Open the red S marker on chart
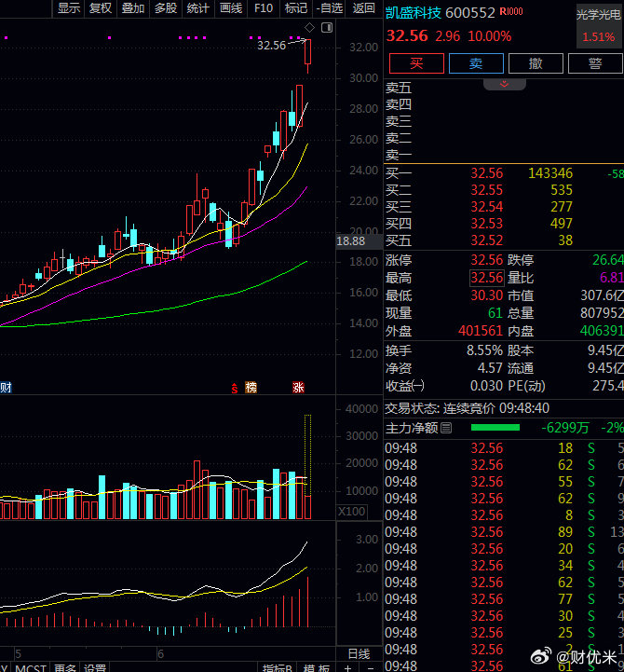Viewport: 624px width, 672px height. pyautogui.click(x=235, y=389)
